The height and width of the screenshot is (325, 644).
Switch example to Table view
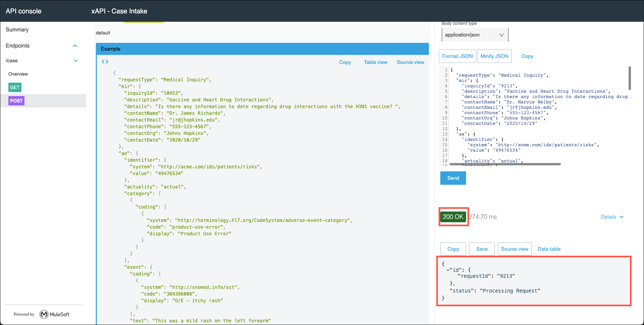(375, 62)
